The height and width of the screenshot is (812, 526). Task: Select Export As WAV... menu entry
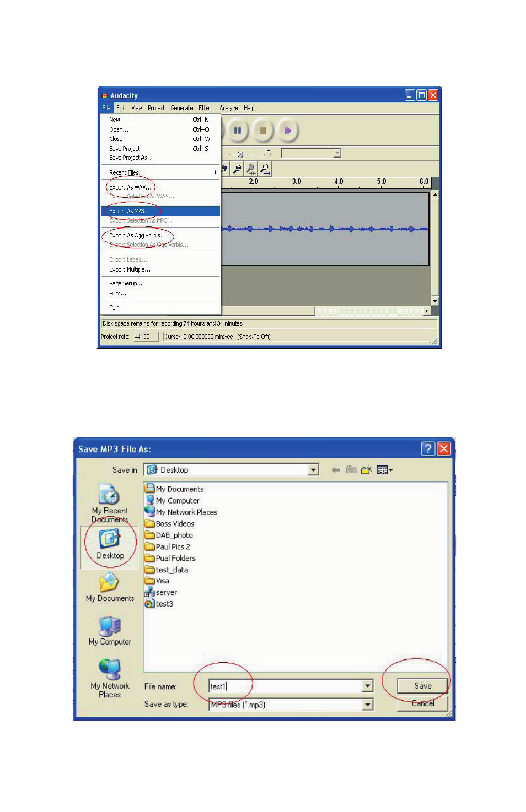click(x=160, y=187)
